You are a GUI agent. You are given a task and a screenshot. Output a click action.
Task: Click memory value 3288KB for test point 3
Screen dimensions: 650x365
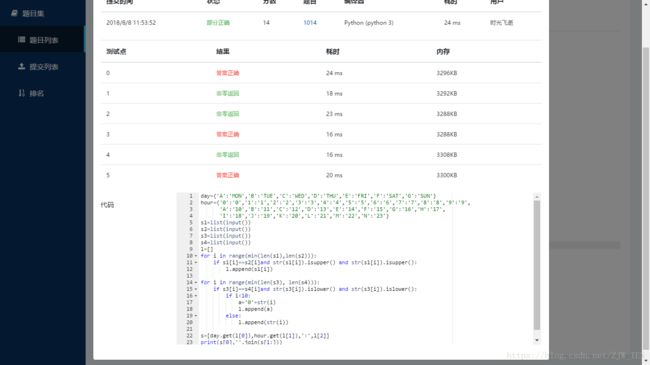pyautogui.click(x=446, y=134)
